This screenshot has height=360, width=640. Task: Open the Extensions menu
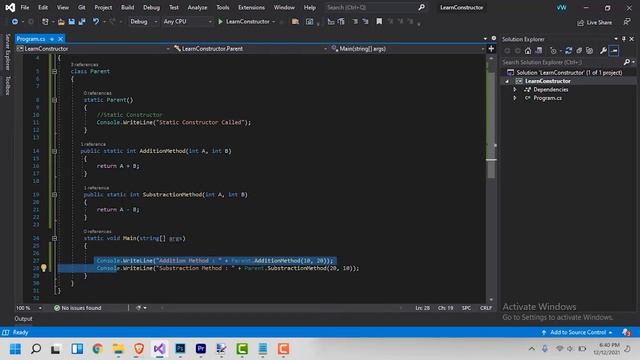(x=251, y=7)
